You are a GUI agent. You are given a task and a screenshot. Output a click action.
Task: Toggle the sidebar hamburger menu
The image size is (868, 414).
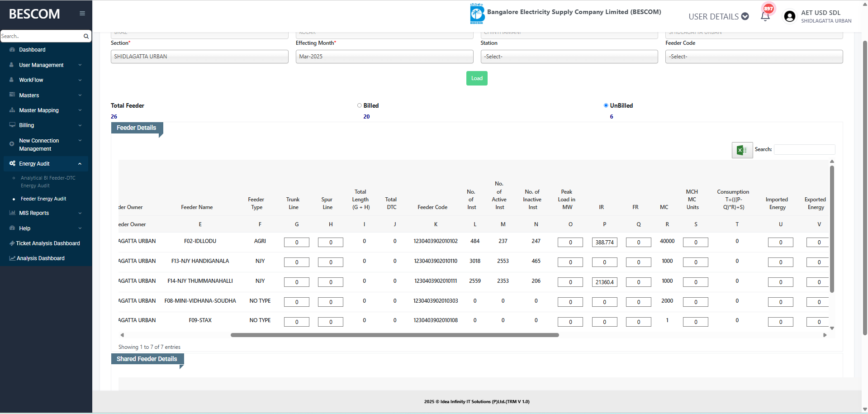pos(82,13)
